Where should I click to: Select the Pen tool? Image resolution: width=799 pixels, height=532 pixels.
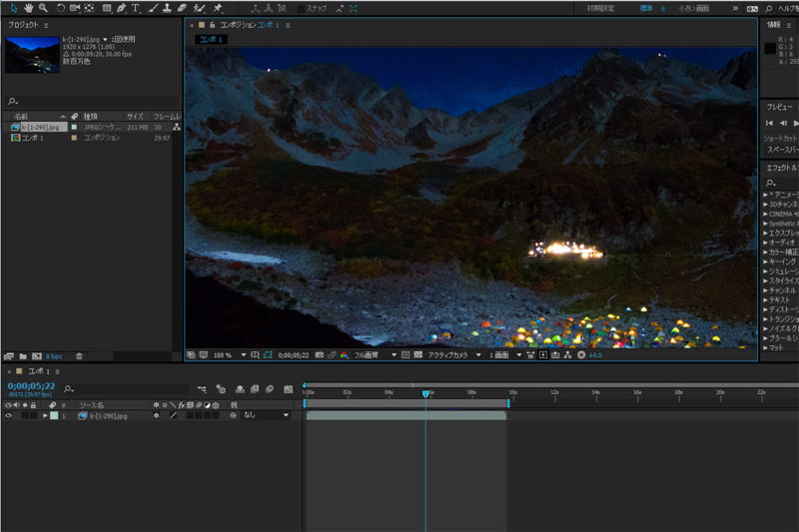[x=121, y=8]
